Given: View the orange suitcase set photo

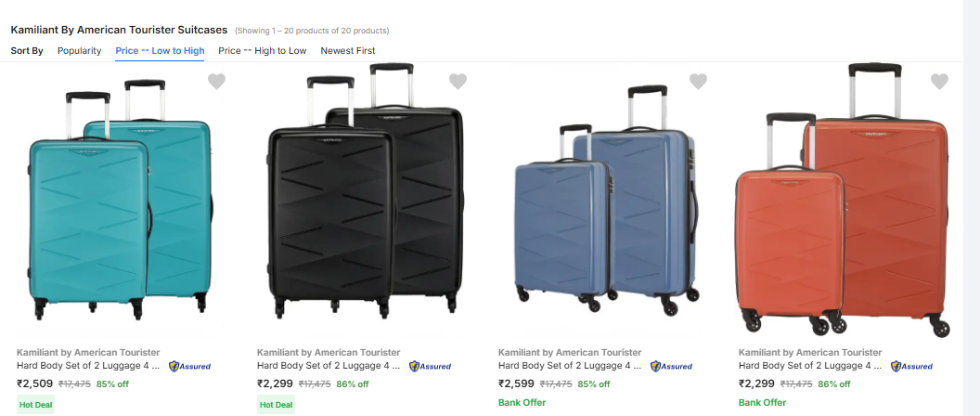Looking at the screenshot, I should pyautogui.click(x=843, y=200).
